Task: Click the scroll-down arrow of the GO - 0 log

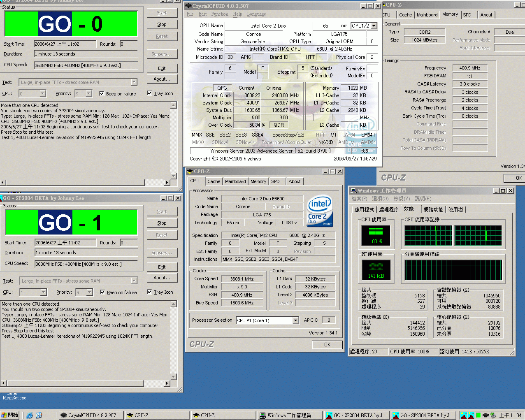Action: [x=173, y=176]
